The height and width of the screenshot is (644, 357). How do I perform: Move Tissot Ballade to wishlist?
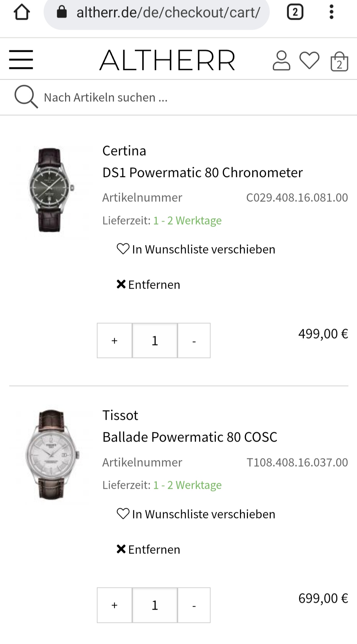(196, 514)
